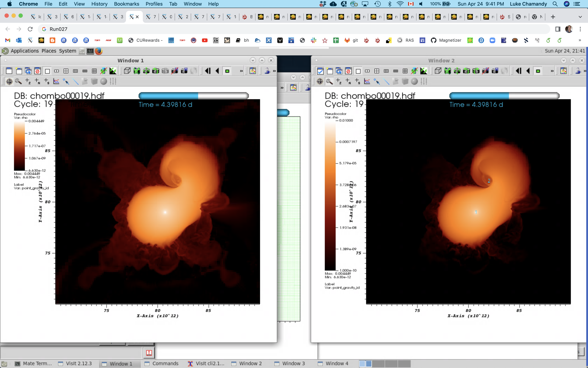Screen dimensions: 588x368
Task: Open Chrome three-dot menu
Action: (x=580, y=29)
